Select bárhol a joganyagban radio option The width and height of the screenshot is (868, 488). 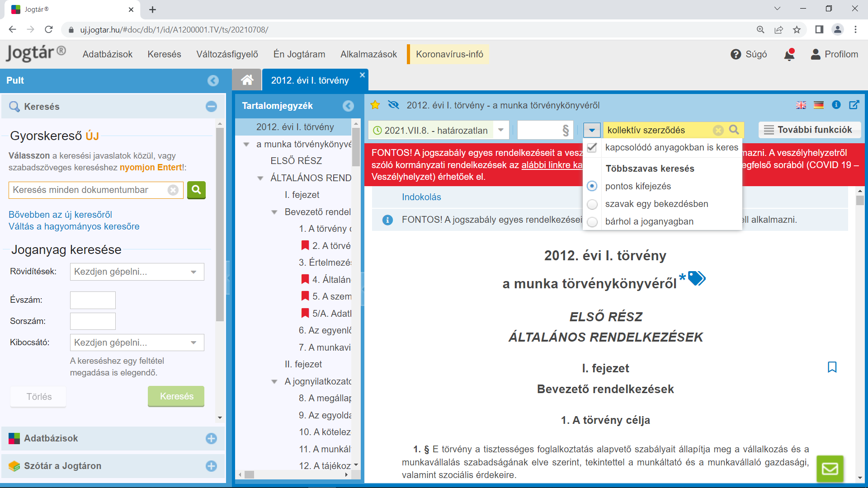(x=592, y=222)
